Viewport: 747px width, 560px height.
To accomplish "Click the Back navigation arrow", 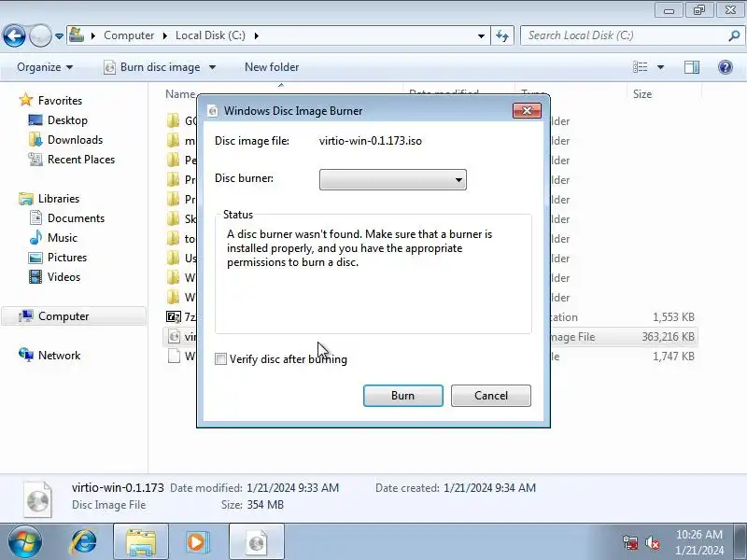I will point(14,35).
